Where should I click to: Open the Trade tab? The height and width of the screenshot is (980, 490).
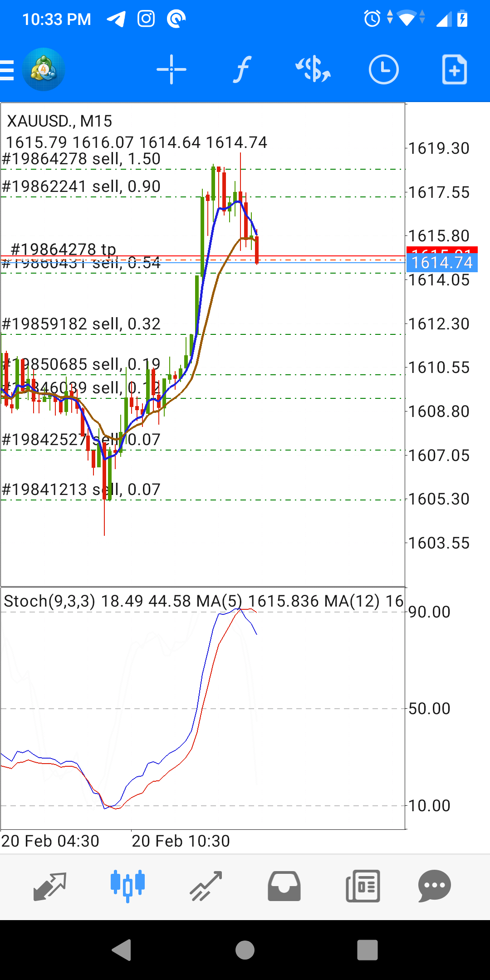click(206, 886)
